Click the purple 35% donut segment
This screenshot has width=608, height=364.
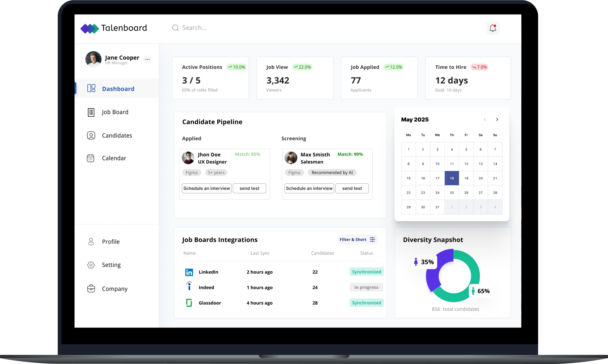point(432,276)
